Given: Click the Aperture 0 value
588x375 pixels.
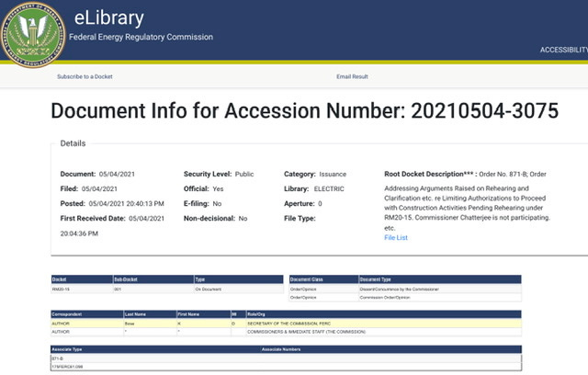Looking at the screenshot, I should pyautogui.click(x=320, y=204).
